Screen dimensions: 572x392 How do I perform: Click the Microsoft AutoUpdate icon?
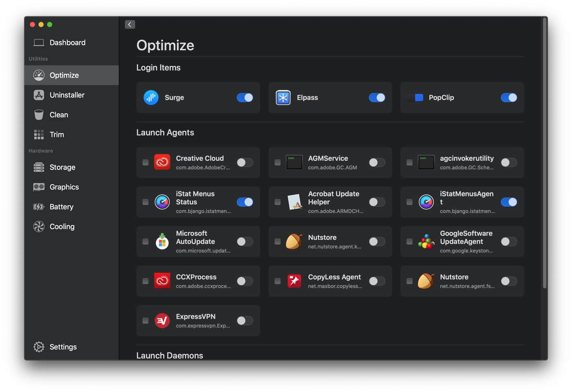click(x=162, y=241)
